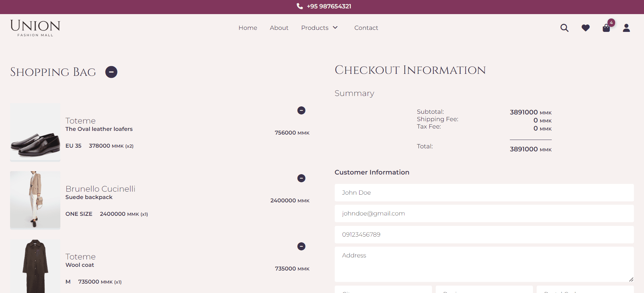Open the leather loafers product thumbnail
644x293 pixels.
35,133
